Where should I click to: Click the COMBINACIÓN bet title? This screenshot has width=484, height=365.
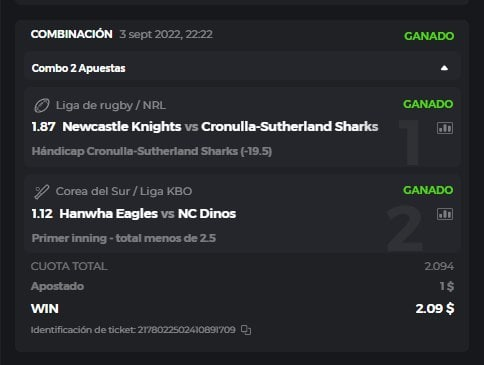[x=72, y=34]
